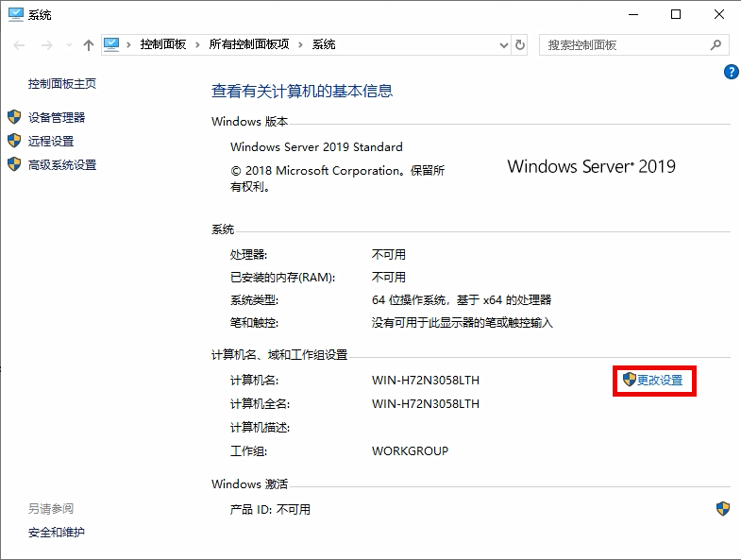Select the 所有控制面板项 breadcrumb

point(247,44)
